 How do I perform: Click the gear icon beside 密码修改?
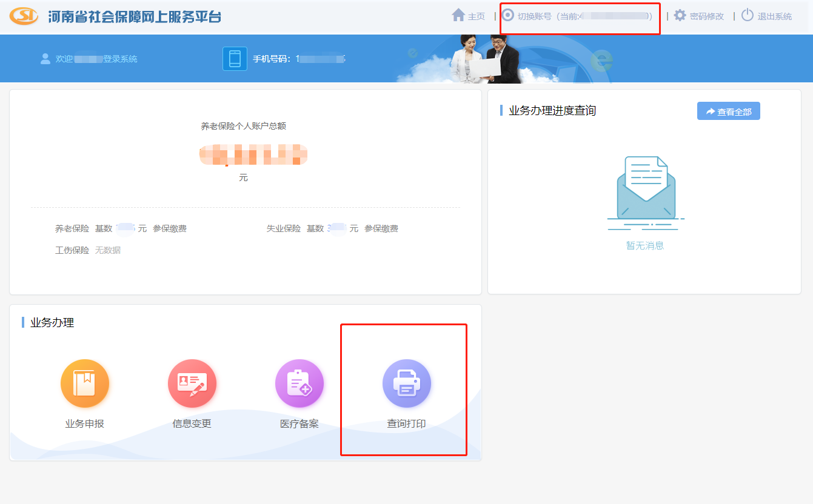click(x=680, y=16)
